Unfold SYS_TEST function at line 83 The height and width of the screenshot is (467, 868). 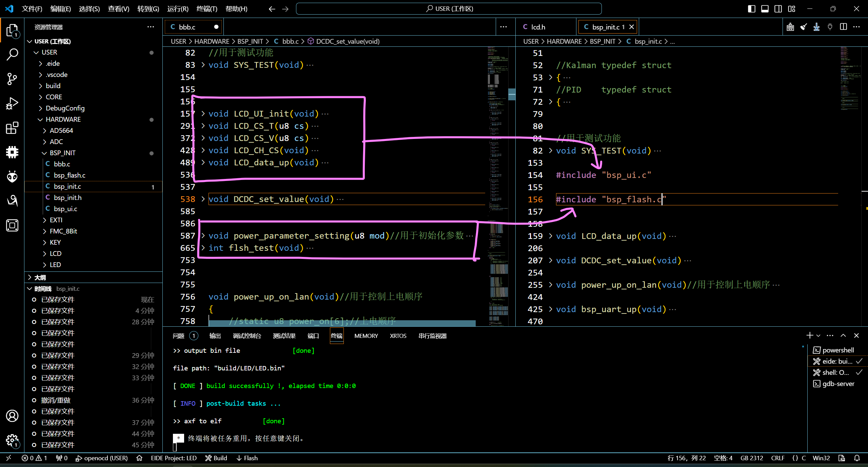click(x=203, y=65)
